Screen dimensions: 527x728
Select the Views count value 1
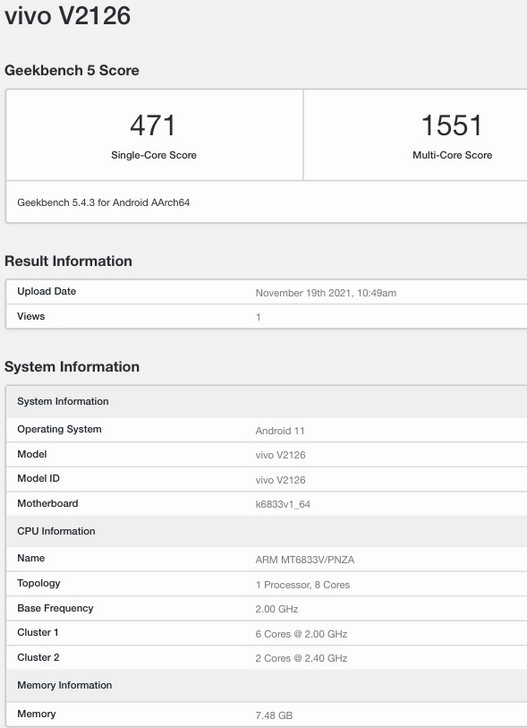click(258, 318)
